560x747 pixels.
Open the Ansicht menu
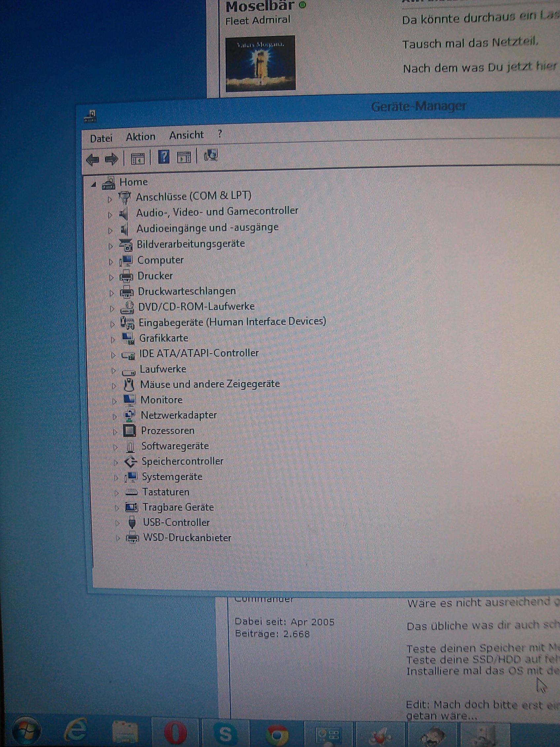(186, 135)
